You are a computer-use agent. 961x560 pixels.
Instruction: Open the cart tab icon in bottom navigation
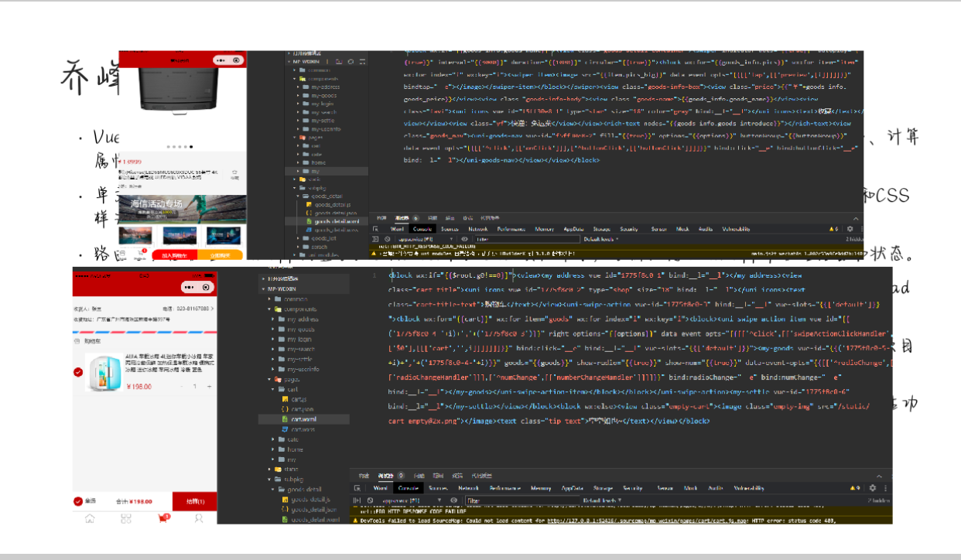[163, 518]
